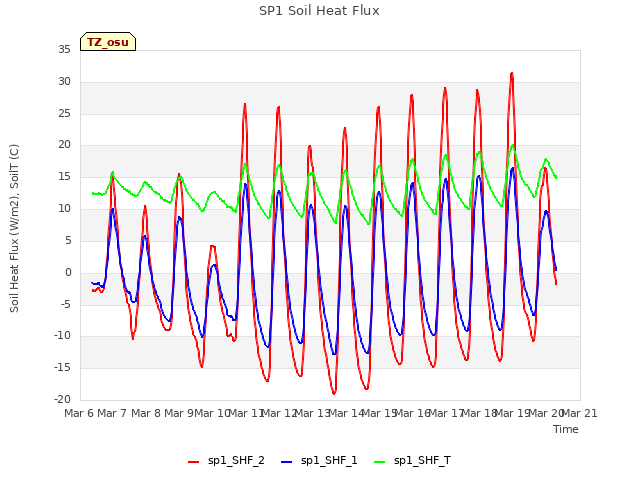Click the lowest red trough near -19
Screen dimensions: 640x480
334,393
